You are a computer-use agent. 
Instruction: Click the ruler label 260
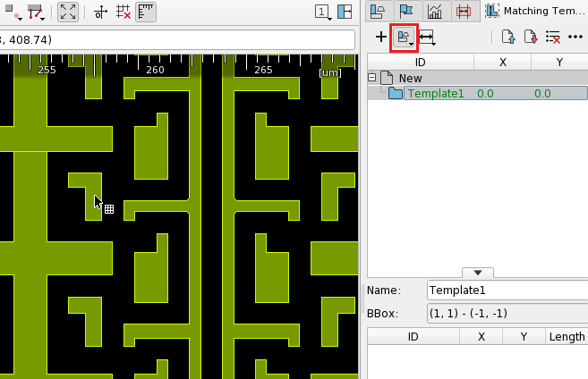pyautogui.click(x=155, y=70)
